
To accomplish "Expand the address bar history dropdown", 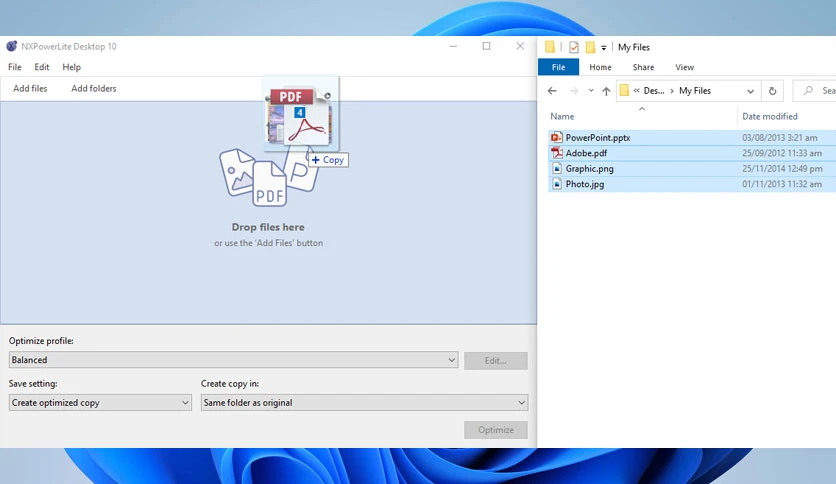I will (750, 91).
